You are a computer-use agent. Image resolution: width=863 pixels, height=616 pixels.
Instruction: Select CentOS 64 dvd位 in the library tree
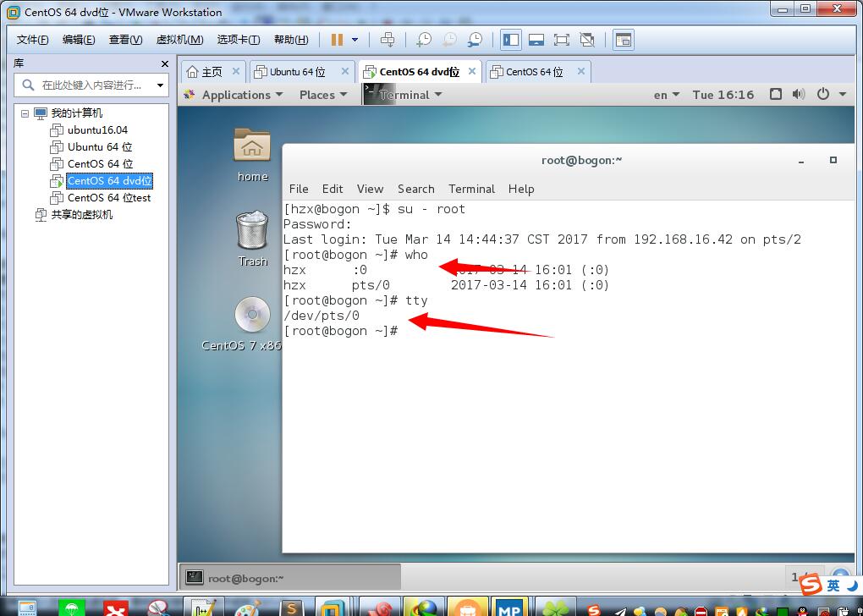[109, 180]
